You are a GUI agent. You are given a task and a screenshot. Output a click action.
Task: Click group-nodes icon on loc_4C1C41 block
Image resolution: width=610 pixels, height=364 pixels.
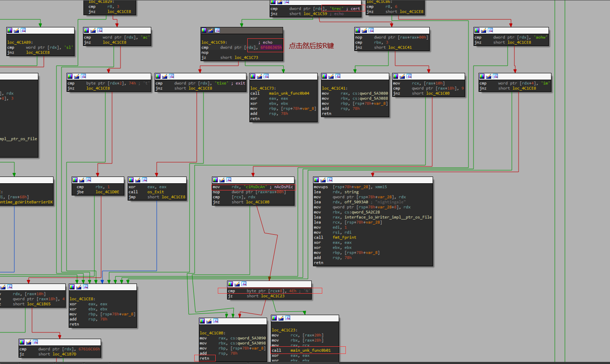[338, 76]
